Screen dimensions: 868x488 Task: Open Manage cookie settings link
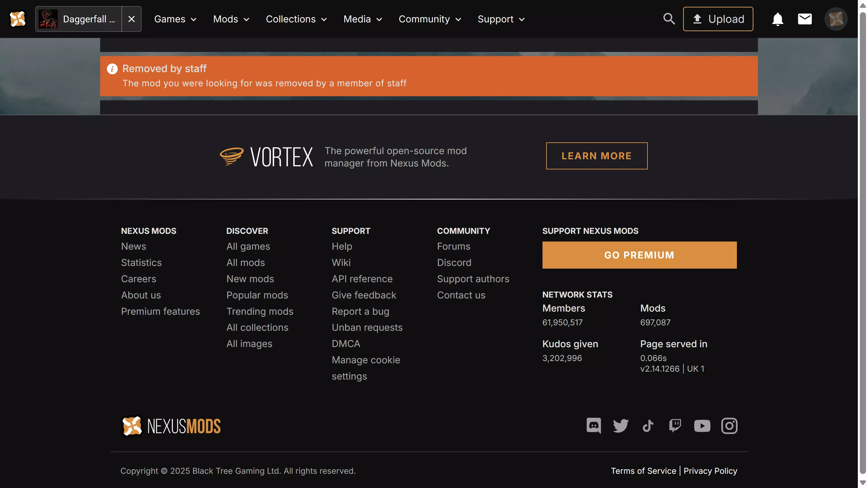366,368
